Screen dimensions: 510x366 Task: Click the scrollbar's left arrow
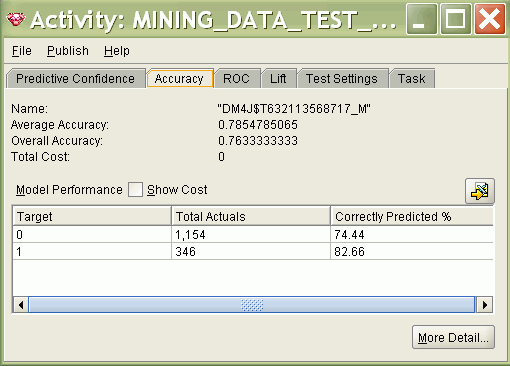21,305
